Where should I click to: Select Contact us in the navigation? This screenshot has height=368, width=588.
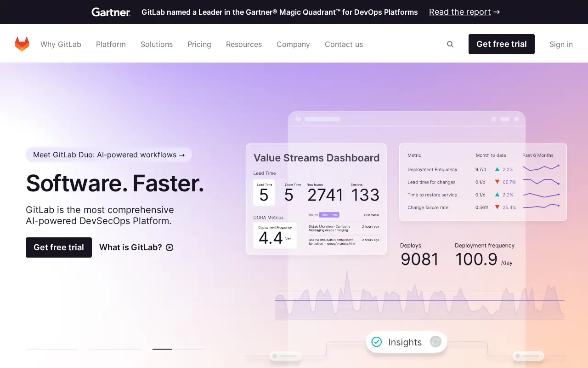click(344, 44)
